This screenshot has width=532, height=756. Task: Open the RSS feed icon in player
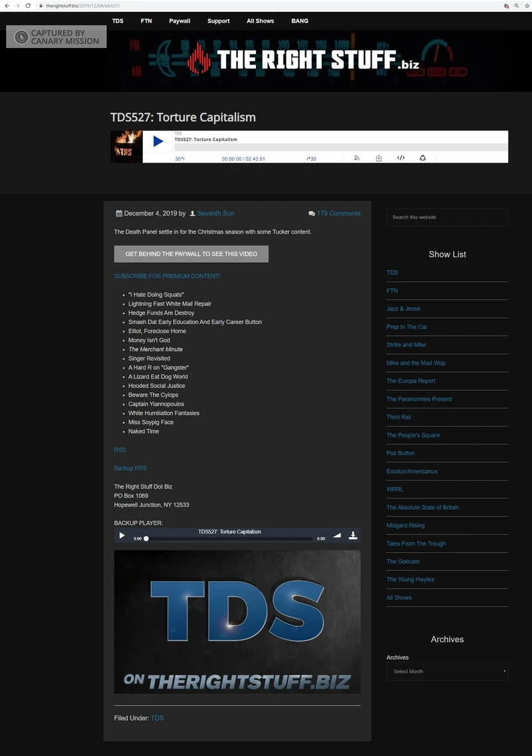(x=356, y=158)
